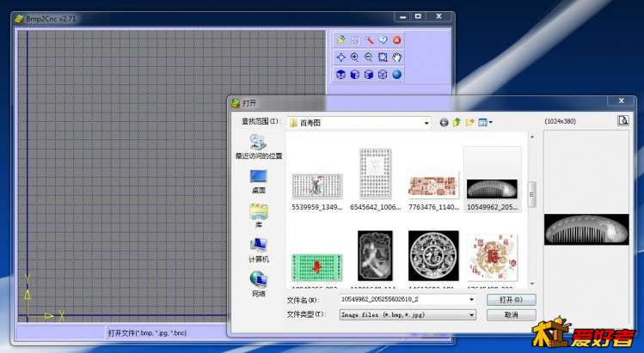Expand the 文件名 filename dropdown

click(472, 300)
